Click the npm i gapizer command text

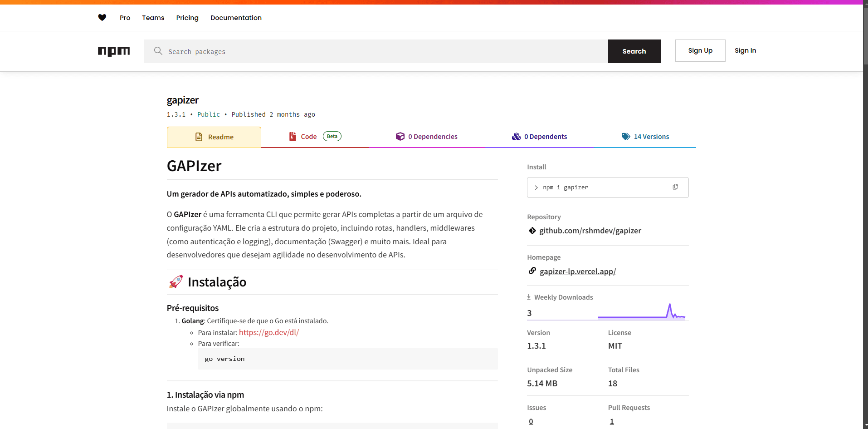tap(566, 187)
